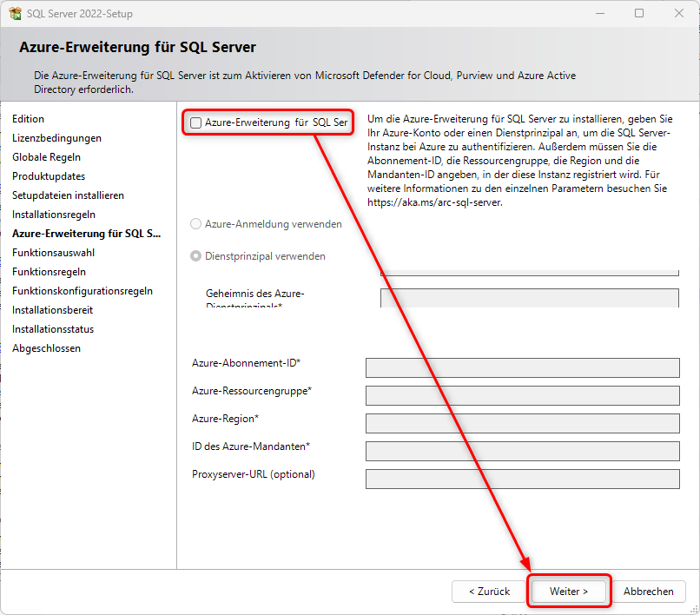Select Azure-Anmeldung verwenden radio option
Image resolution: width=700 pixels, height=615 pixels.
(x=196, y=224)
